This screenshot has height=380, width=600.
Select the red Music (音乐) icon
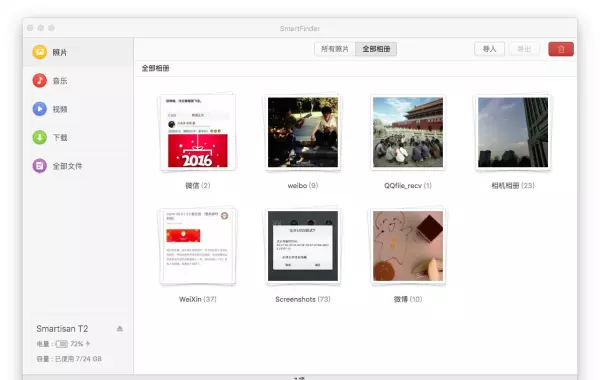[39, 80]
